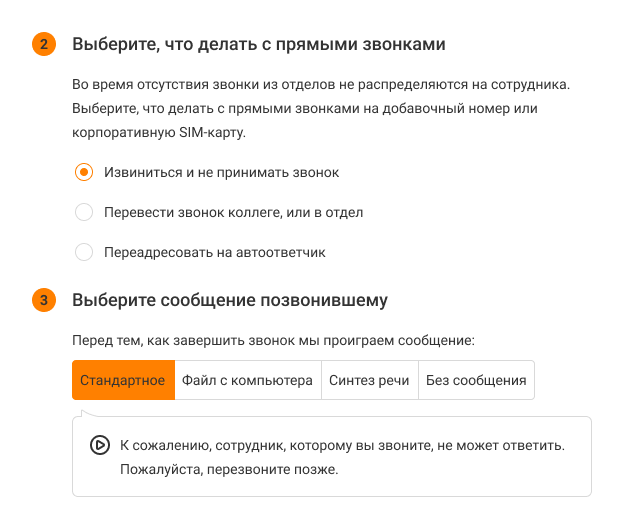Screen dimensions: 624x529
Task: Open the Файл с компьютера tab
Action: 247,381
